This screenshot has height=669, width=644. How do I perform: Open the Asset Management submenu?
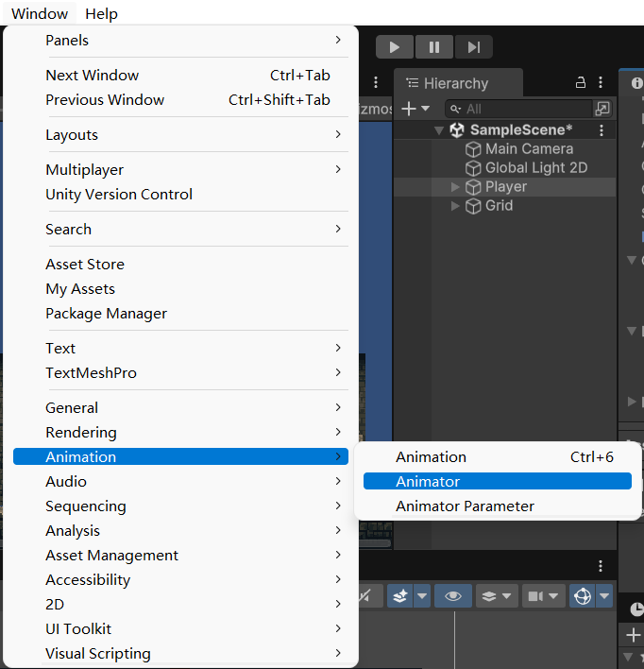pos(181,556)
